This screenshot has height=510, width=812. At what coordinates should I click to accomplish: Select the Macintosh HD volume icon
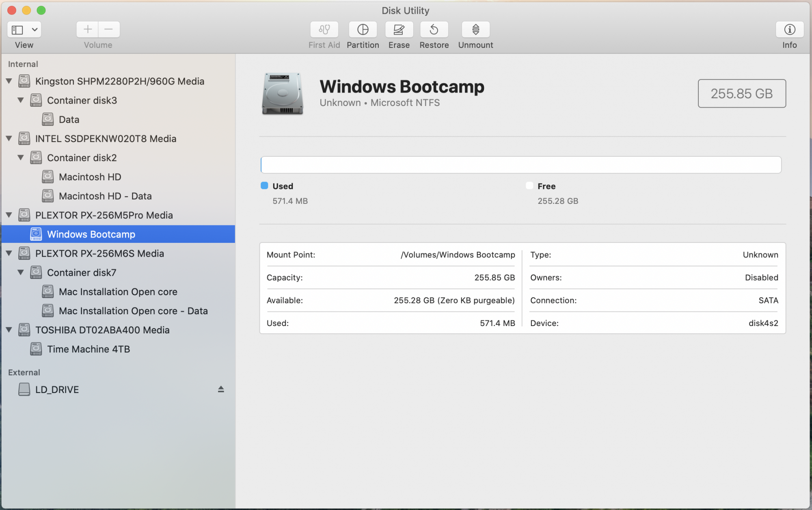(48, 177)
